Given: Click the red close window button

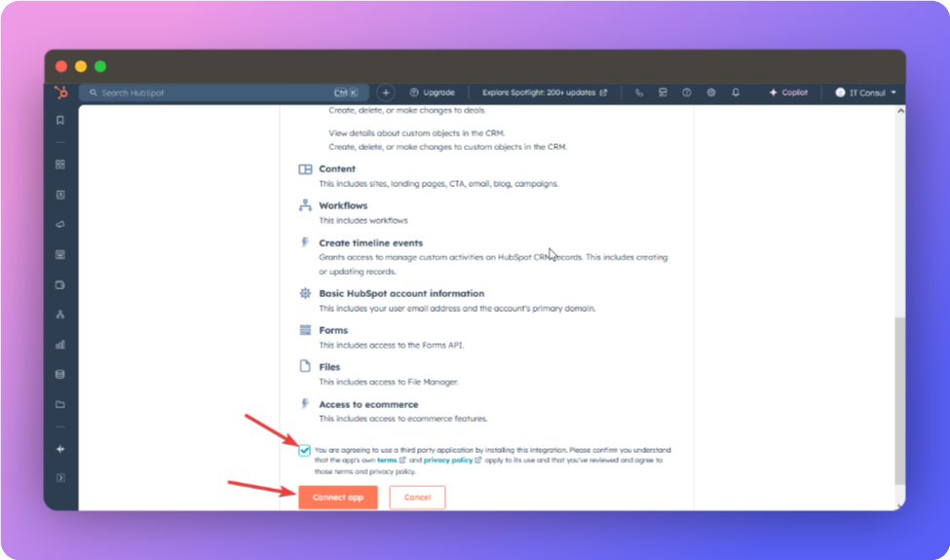Looking at the screenshot, I should [61, 66].
